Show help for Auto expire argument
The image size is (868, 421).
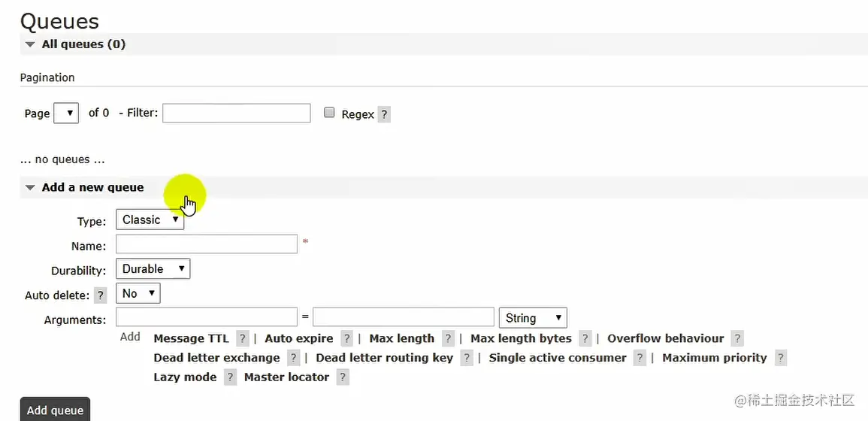pos(346,338)
